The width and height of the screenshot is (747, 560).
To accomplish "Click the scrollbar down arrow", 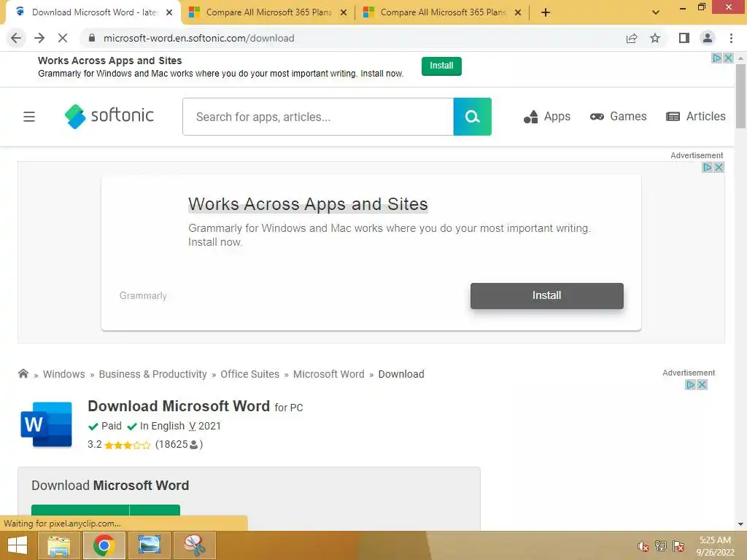I will pyautogui.click(x=741, y=524).
